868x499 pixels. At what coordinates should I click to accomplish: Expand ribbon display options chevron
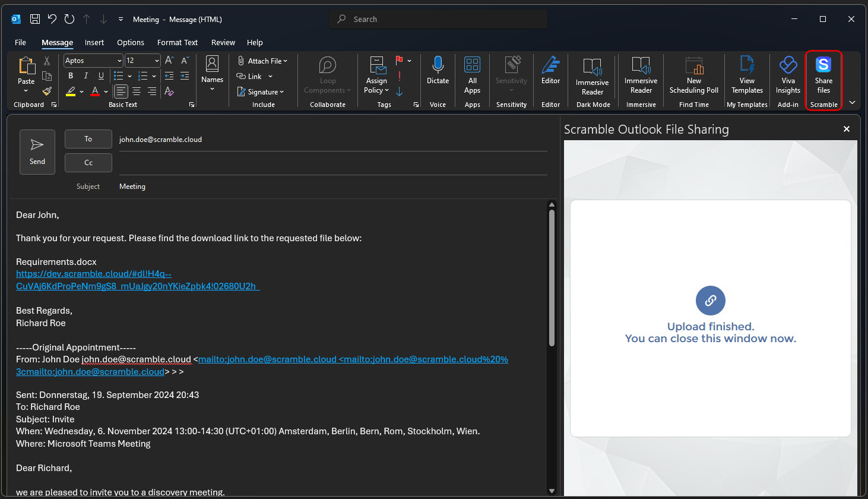[852, 103]
